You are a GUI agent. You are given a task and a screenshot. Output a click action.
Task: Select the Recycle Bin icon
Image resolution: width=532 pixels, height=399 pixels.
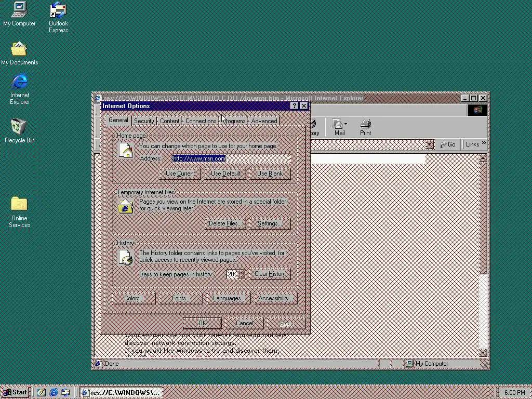click(x=19, y=130)
